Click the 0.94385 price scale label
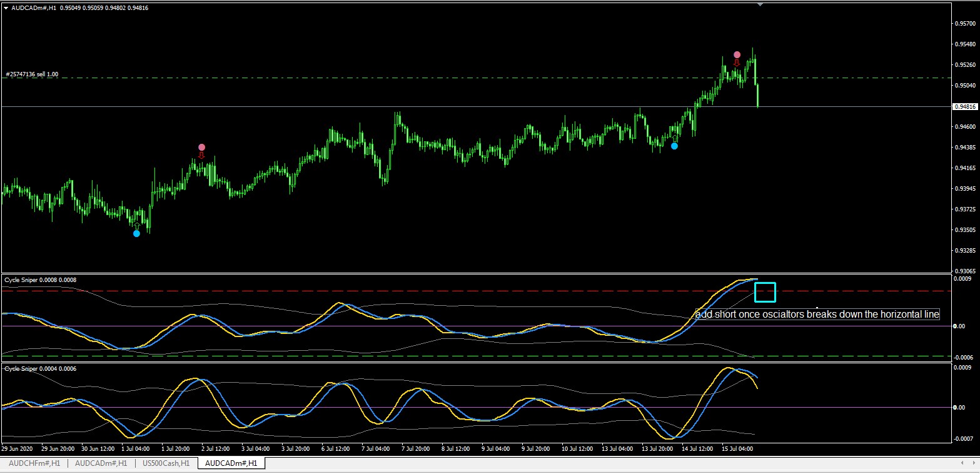The image size is (980, 474). pyautogui.click(x=964, y=148)
